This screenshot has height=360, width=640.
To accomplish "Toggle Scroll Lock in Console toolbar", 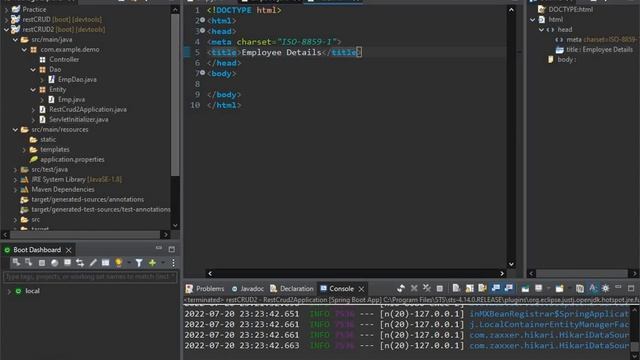I will [469, 289].
